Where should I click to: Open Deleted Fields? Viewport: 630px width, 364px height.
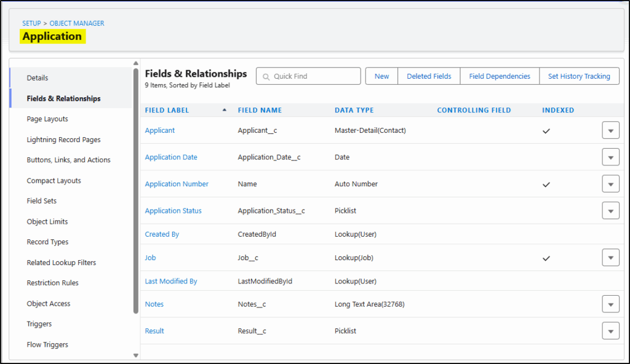pyautogui.click(x=429, y=76)
